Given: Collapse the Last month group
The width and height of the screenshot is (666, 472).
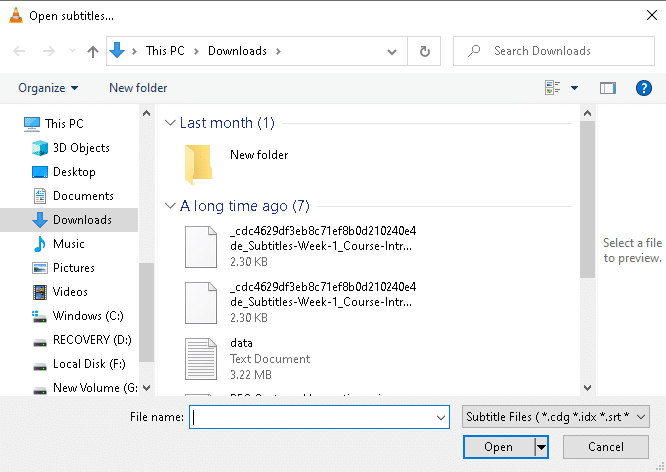Looking at the screenshot, I should (x=170, y=123).
